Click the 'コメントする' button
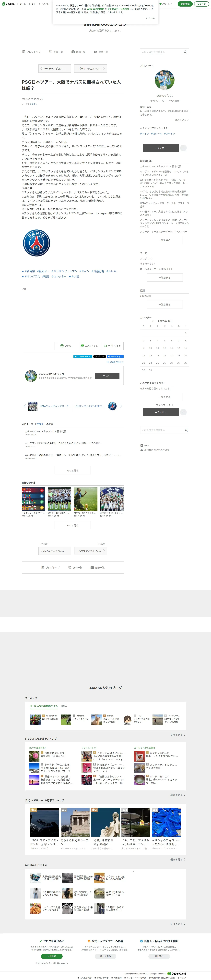The image size is (211, 980). pyautogui.click(x=89, y=346)
